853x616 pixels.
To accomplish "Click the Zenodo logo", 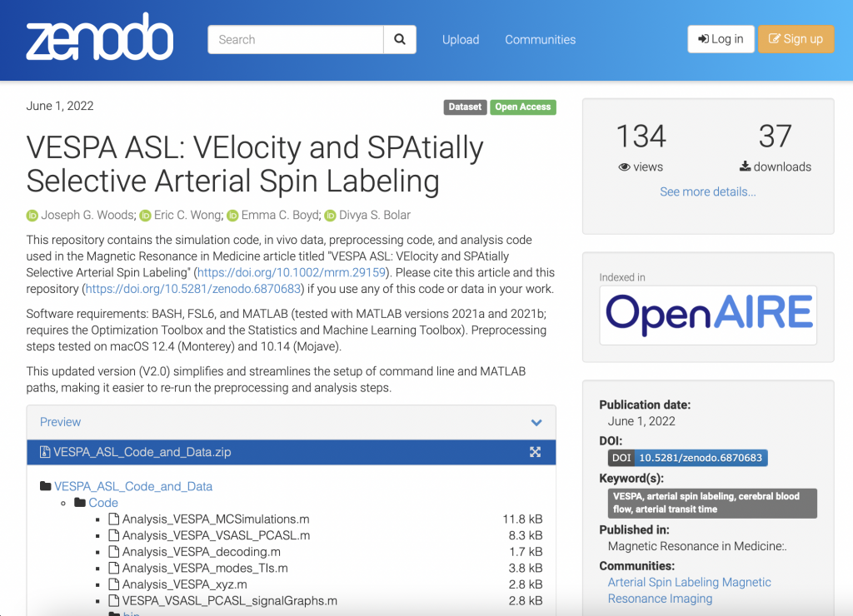I will pyautogui.click(x=99, y=38).
